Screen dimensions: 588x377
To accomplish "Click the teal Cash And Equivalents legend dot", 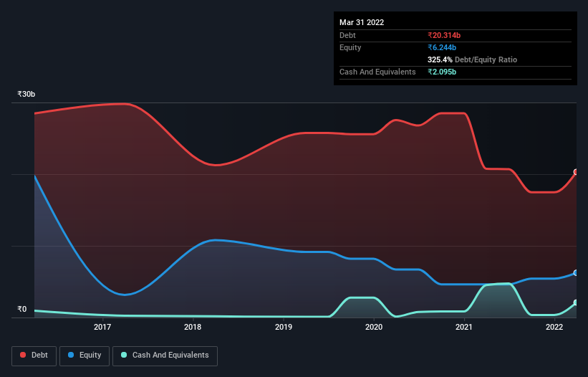I will coord(124,355).
